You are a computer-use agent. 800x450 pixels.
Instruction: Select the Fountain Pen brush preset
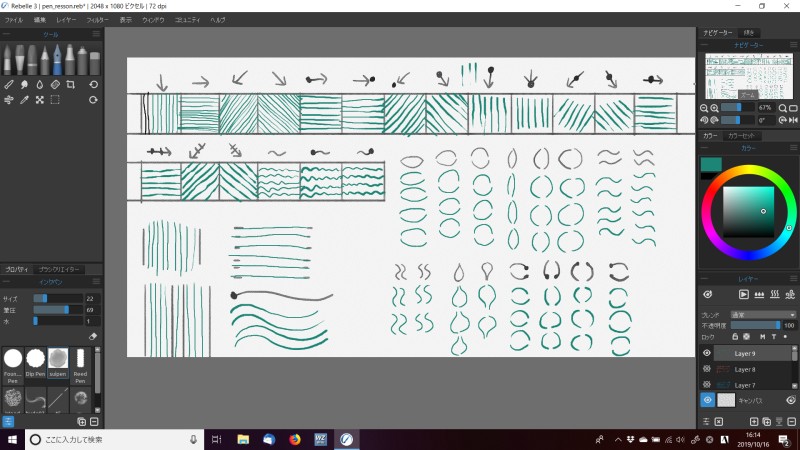(13, 365)
